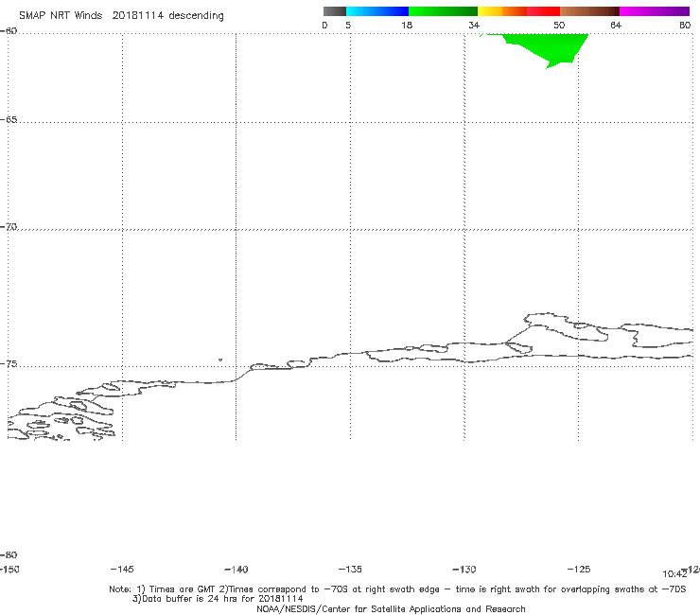Click the brown segment of the color bar
The width and height of the screenshot is (700, 615).
(x=589, y=11)
